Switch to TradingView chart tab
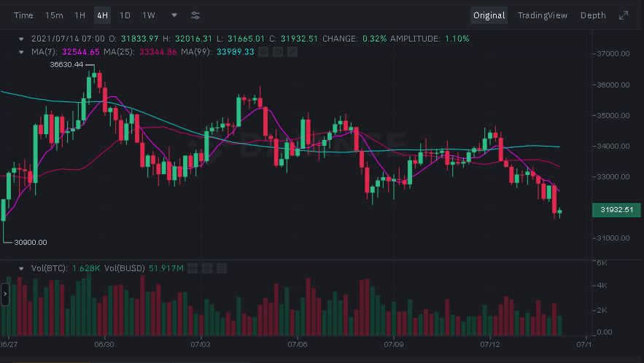The image size is (644, 363). (x=542, y=15)
